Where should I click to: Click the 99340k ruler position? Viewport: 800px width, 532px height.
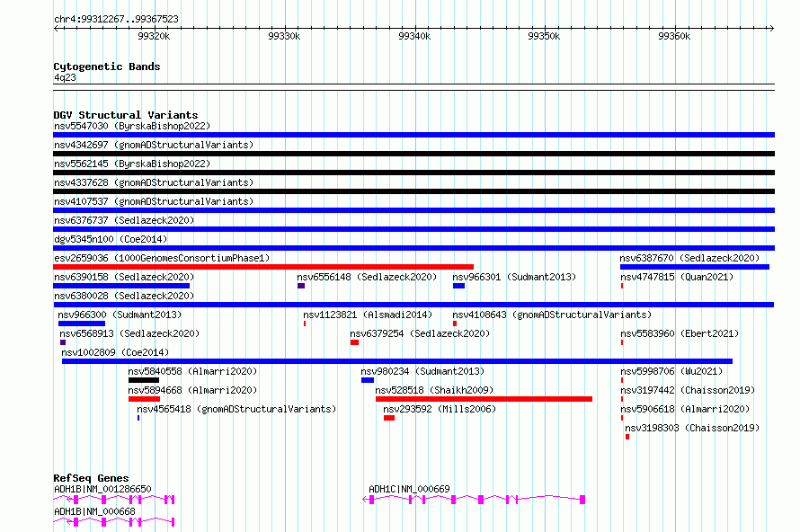click(x=414, y=36)
